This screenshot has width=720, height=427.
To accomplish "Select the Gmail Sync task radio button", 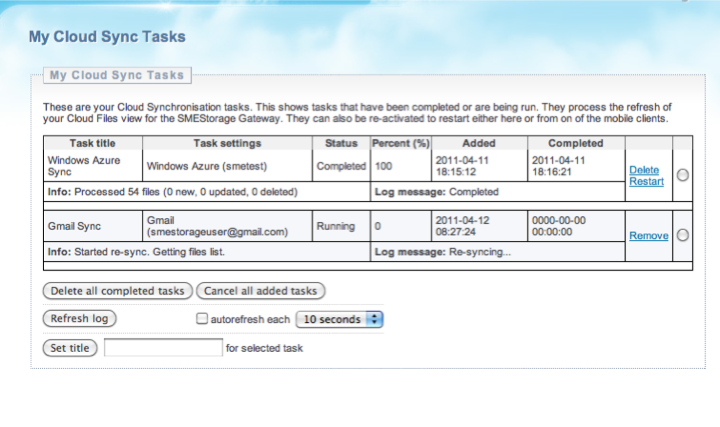I will [682, 236].
